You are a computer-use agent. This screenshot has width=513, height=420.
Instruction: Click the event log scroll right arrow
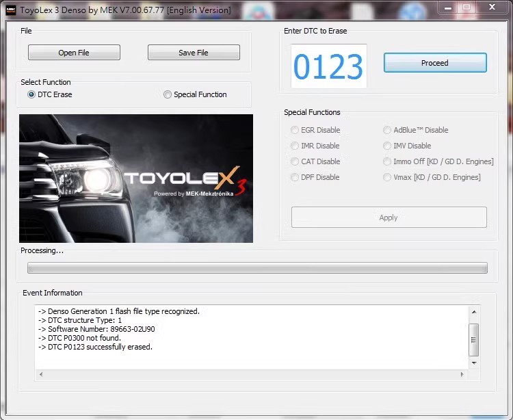(x=462, y=374)
